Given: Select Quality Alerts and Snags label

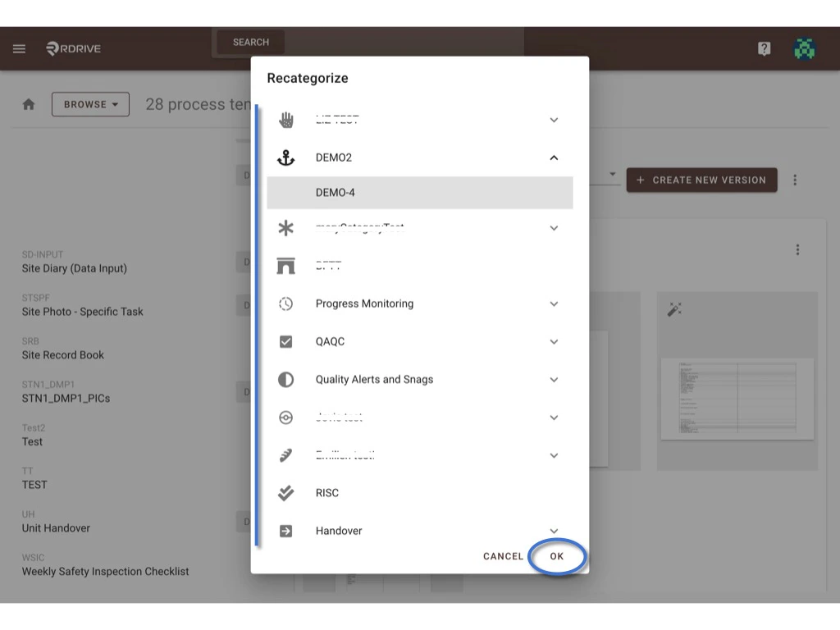Looking at the screenshot, I should click(374, 380).
